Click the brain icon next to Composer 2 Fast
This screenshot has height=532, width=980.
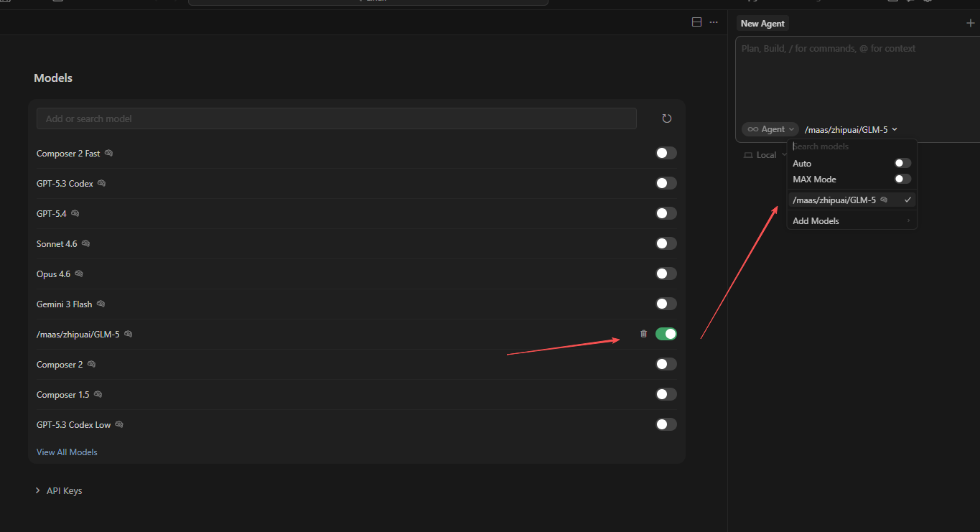(x=108, y=154)
